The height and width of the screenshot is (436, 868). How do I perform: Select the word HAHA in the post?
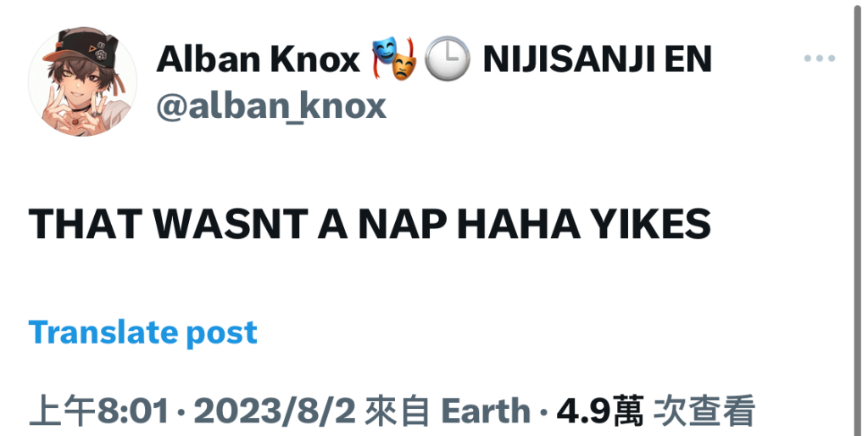click(x=518, y=225)
